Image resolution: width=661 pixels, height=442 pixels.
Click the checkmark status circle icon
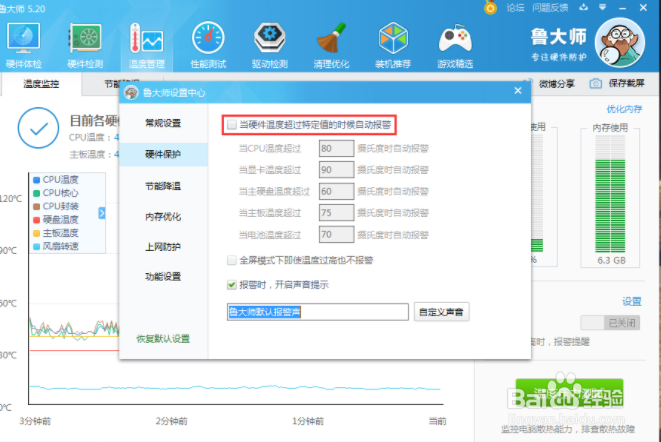(38, 128)
